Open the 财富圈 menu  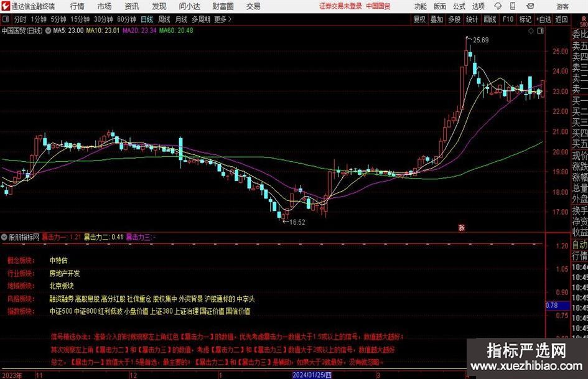tap(223, 6)
